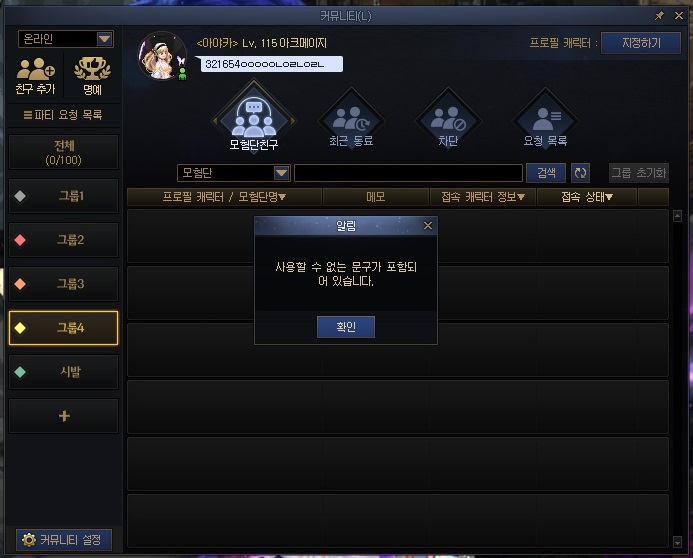Confirm the alert with 확인 button
The width and height of the screenshot is (693, 558).
tap(346, 327)
